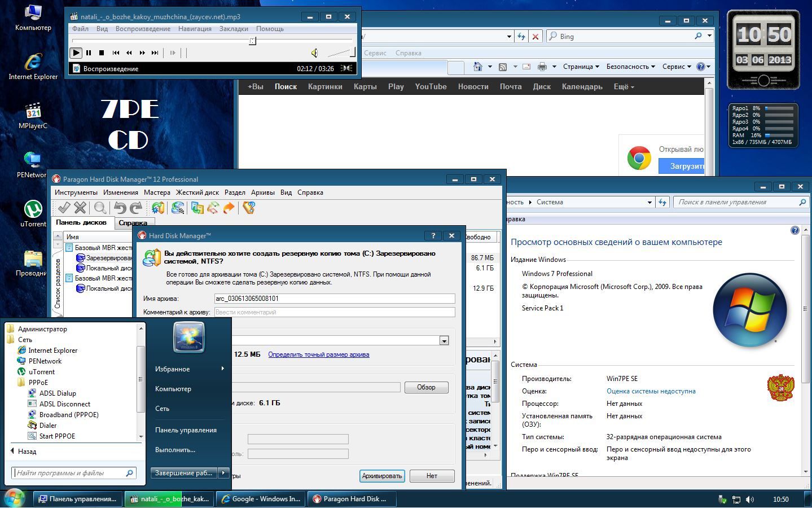Open the Жесткий диск menu in Paragon

coord(197,192)
